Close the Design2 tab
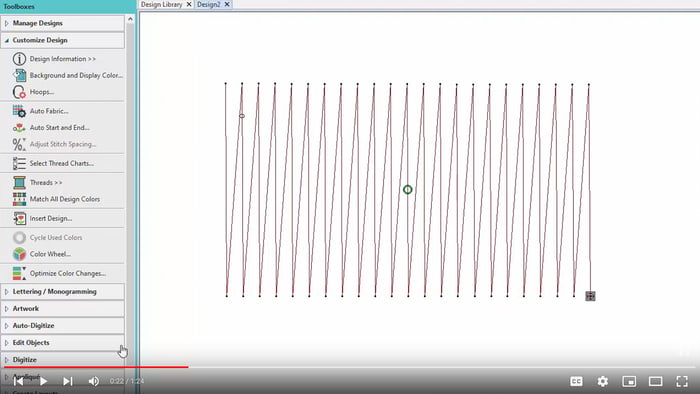The image size is (700, 394). pos(227,4)
